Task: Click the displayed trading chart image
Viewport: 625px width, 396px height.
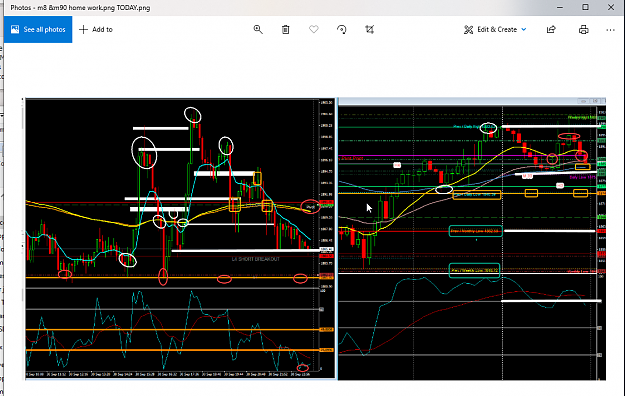Action: [x=315, y=239]
